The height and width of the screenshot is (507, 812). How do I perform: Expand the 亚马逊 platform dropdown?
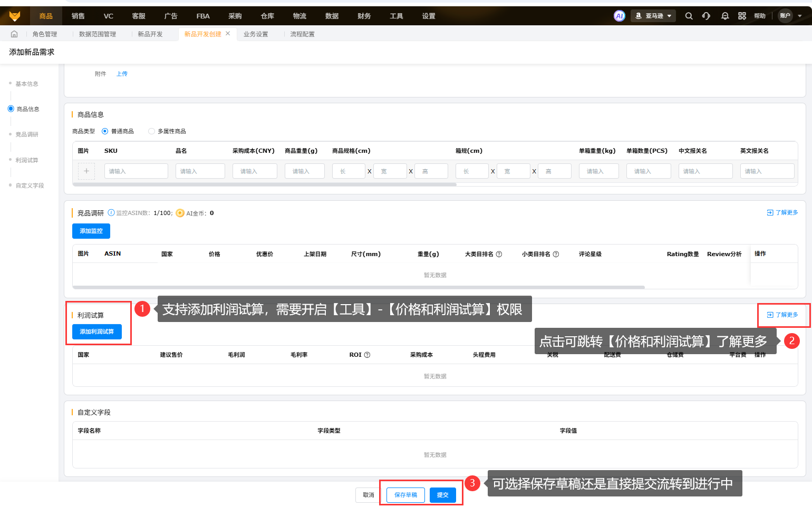point(653,16)
